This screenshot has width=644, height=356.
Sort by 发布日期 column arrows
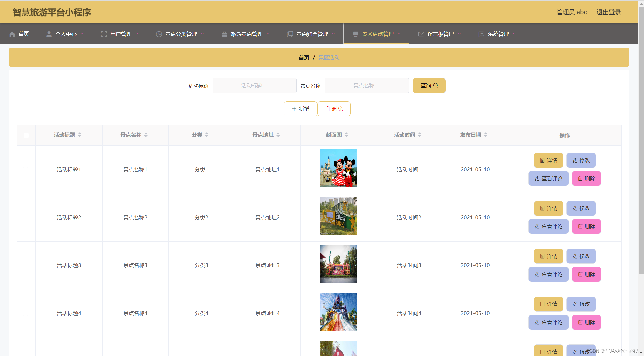[486, 135]
